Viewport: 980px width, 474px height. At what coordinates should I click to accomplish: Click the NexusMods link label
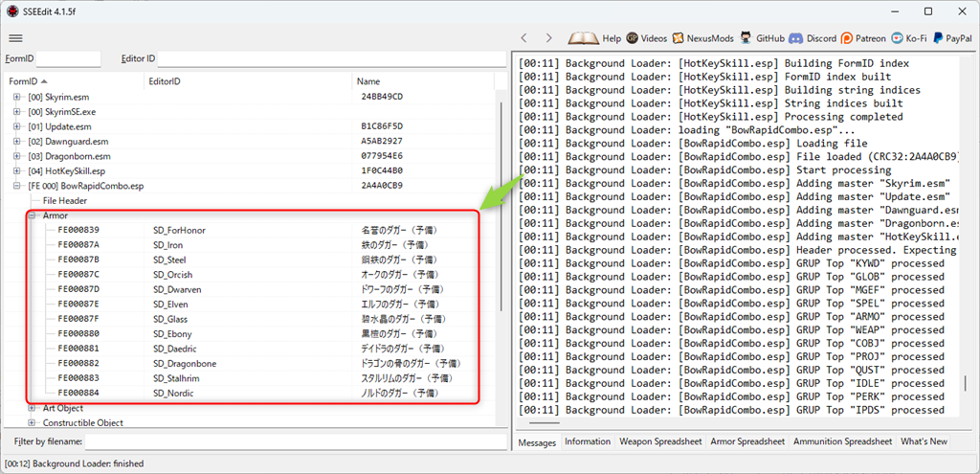pos(711,38)
